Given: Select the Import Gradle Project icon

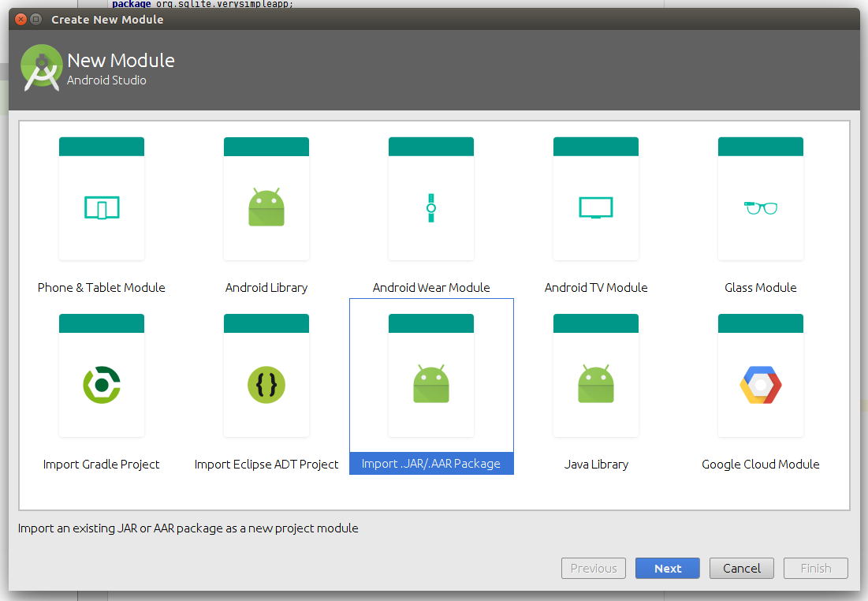Looking at the screenshot, I should [101, 385].
